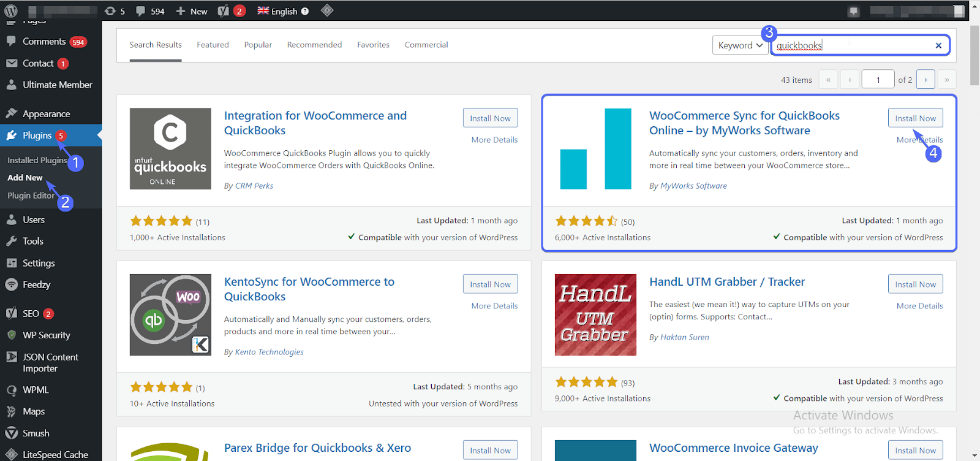The height and width of the screenshot is (461, 980).
Task: Click the Add New submenu link
Action: pyautogui.click(x=25, y=178)
